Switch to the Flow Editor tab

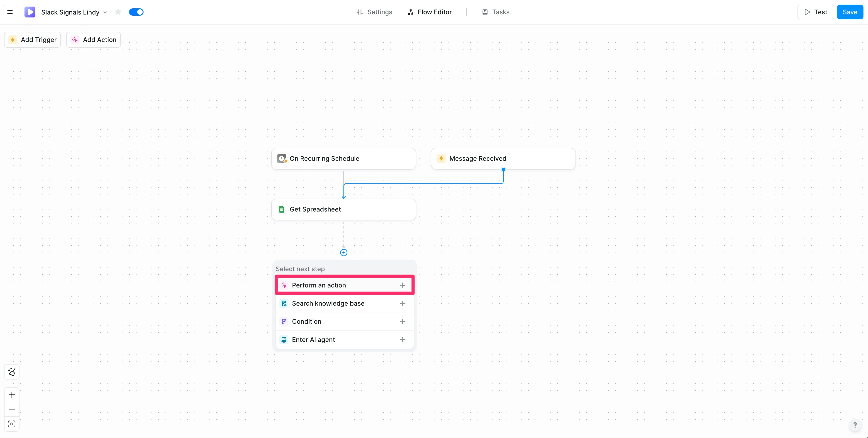(x=430, y=12)
